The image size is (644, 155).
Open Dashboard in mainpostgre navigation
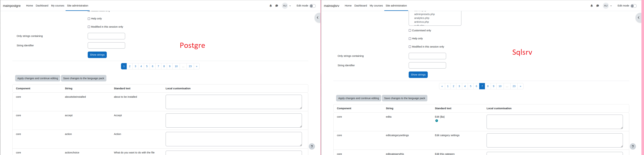pos(42,5)
